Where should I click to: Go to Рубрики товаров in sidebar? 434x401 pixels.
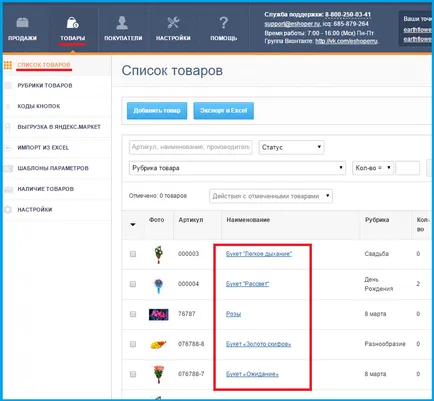pyautogui.click(x=45, y=86)
